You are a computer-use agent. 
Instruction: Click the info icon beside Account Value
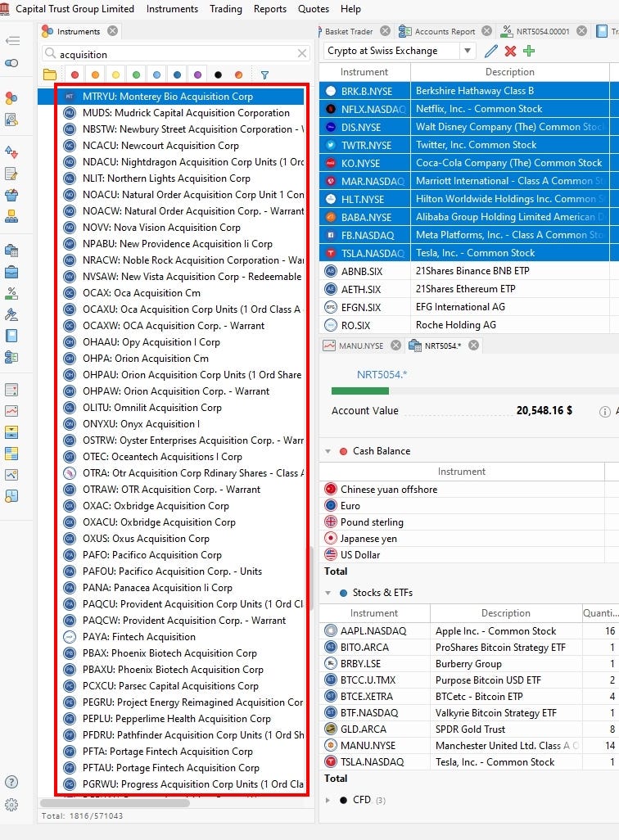pos(604,412)
